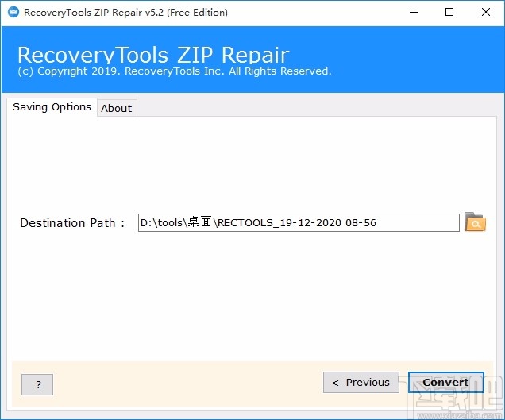Select the Saving Options tab
The image size is (505, 420).
[52, 107]
